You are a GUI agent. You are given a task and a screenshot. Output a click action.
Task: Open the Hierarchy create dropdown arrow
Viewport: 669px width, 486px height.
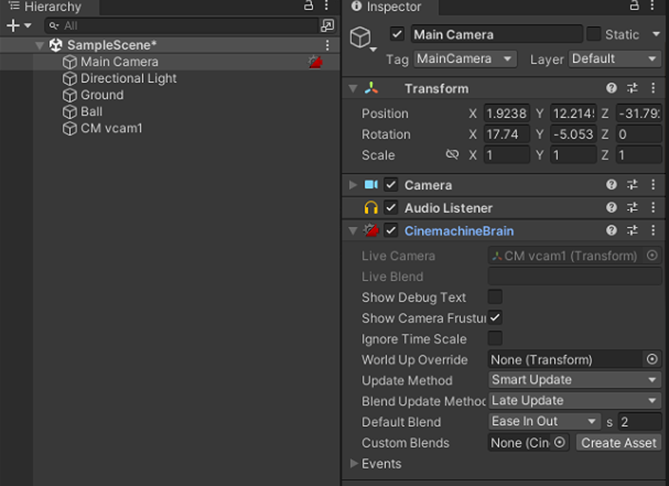tap(28, 26)
